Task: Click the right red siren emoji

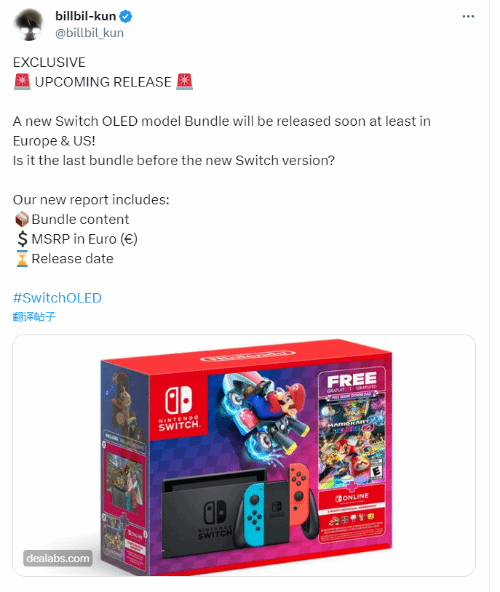Action: pyautogui.click(x=185, y=82)
